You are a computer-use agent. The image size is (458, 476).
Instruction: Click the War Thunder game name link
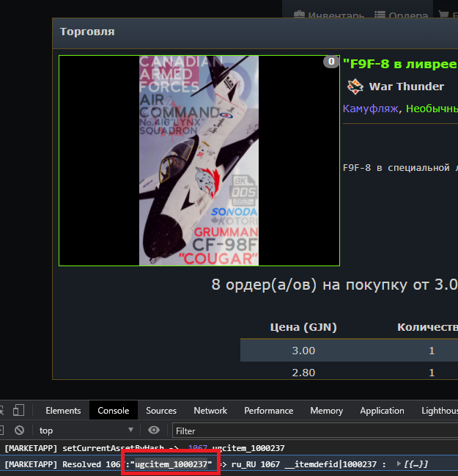[406, 87]
